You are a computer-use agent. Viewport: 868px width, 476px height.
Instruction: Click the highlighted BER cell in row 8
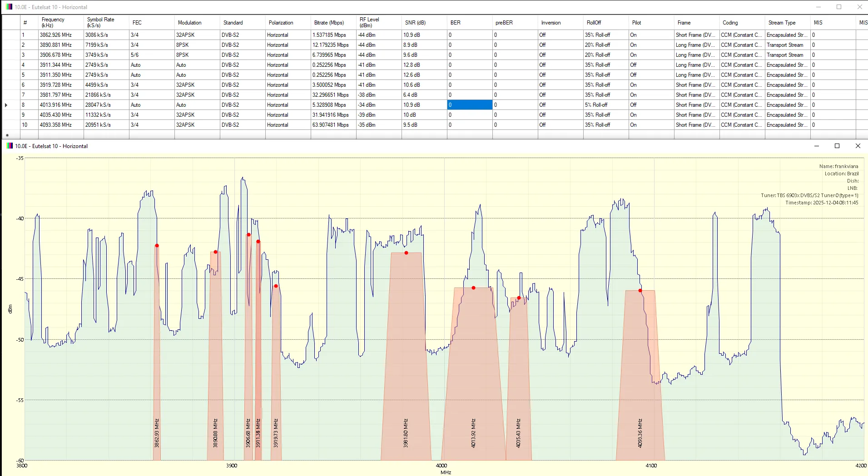(470, 105)
